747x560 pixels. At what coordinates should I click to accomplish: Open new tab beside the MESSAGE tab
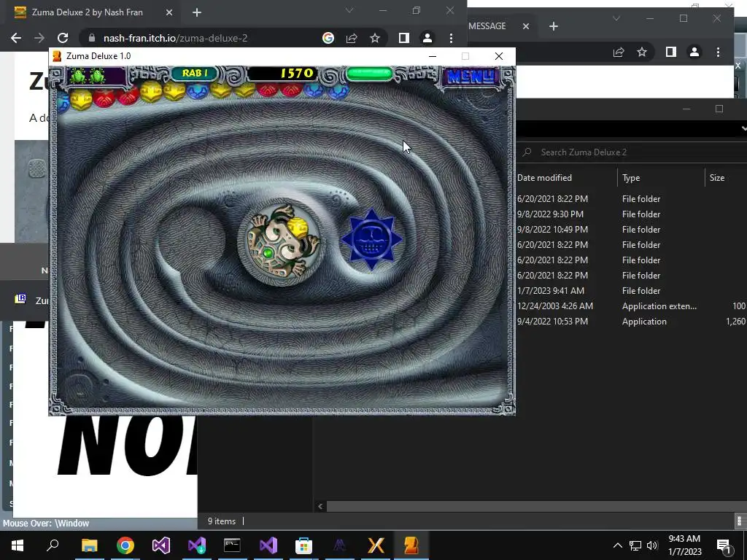pos(553,26)
